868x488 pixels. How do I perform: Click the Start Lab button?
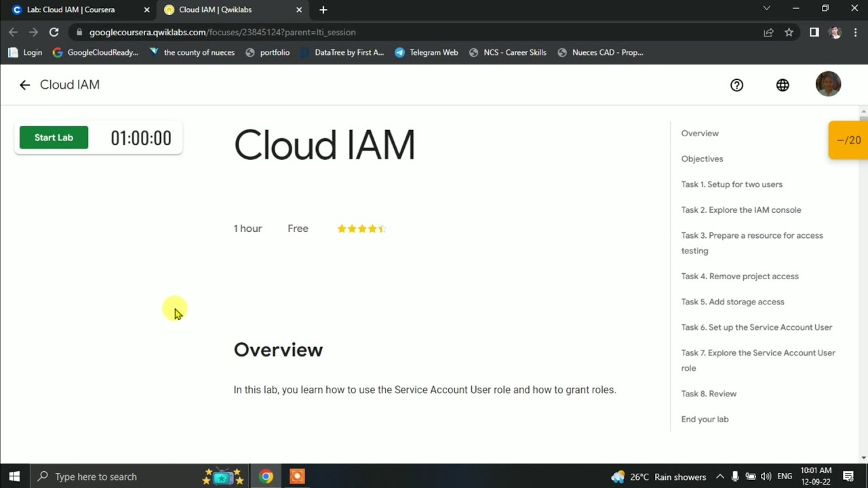click(x=54, y=138)
